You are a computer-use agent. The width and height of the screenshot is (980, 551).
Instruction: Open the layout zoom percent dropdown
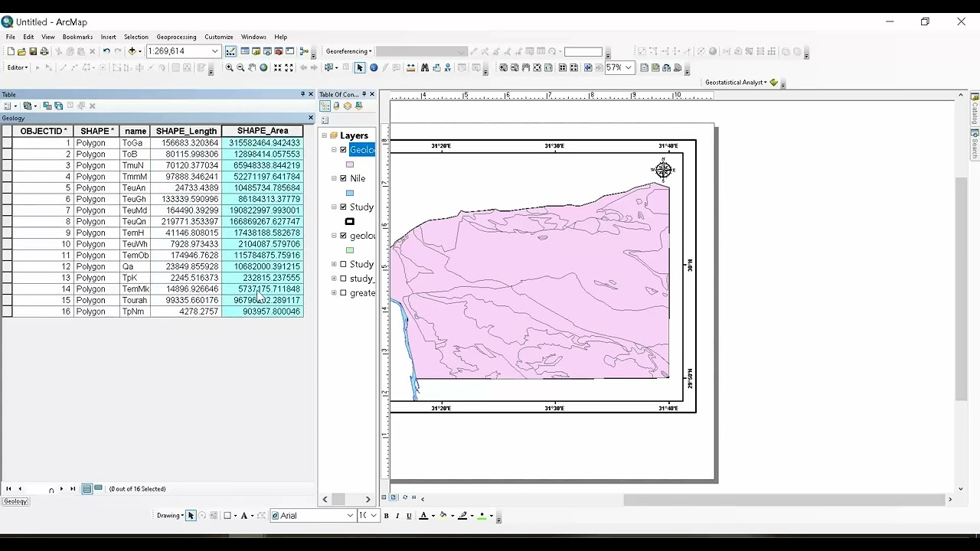(x=629, y=67)
